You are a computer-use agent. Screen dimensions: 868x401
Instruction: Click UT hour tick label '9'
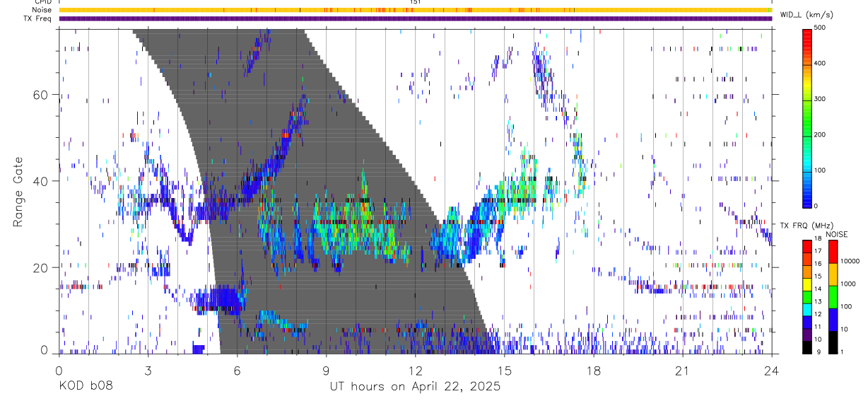click(x=326, y=370)
